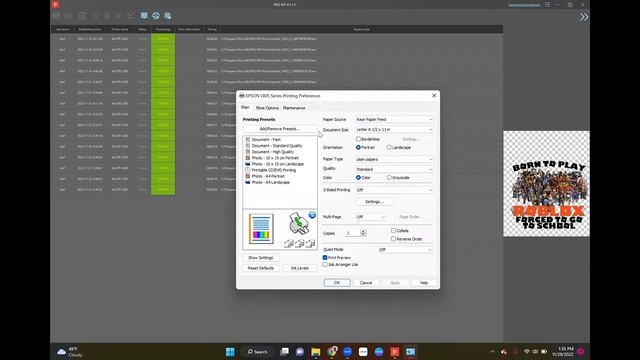
Task: Click the printer illustration in the dialog
Action: click(299, 224)
